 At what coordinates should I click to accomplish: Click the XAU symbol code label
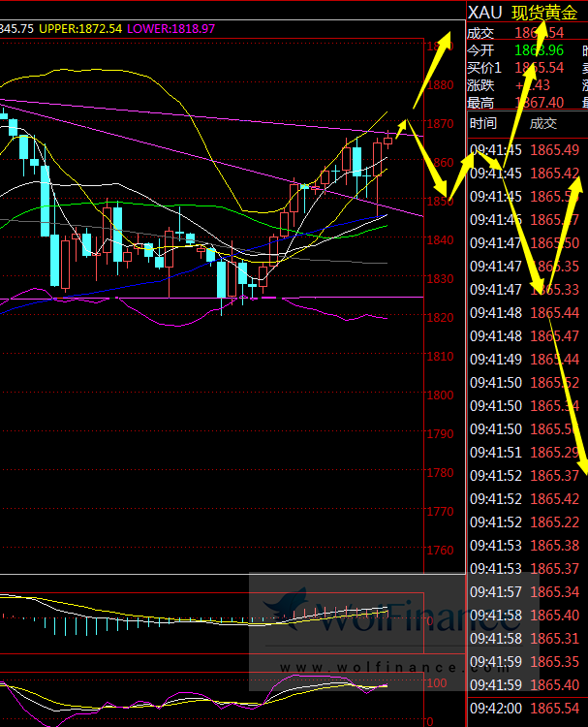tap(484, 12)
